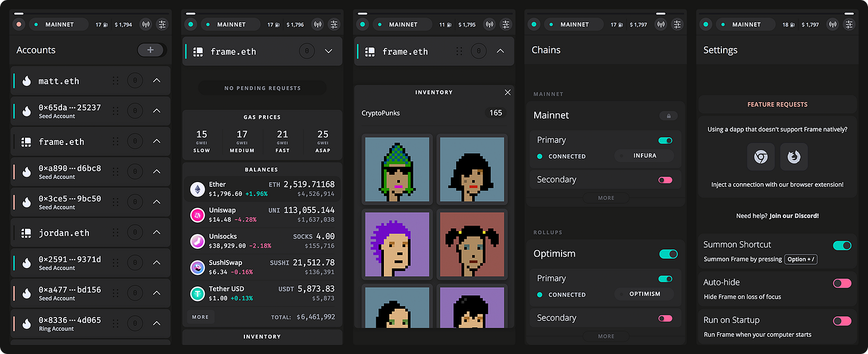Click the red indicator dot in Accounts panel top bar
This screenshot has width=868, height=354.
coord(19,24)
